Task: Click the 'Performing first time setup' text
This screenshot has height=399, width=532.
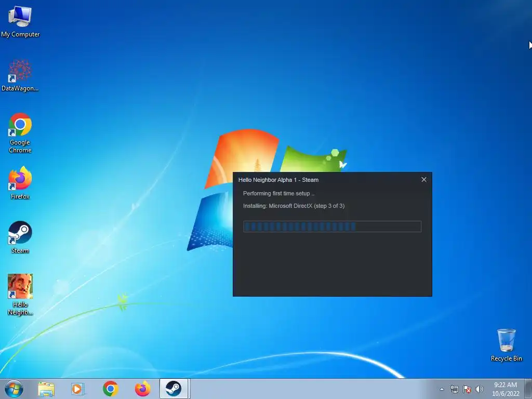Action: [x=278, y=193]
